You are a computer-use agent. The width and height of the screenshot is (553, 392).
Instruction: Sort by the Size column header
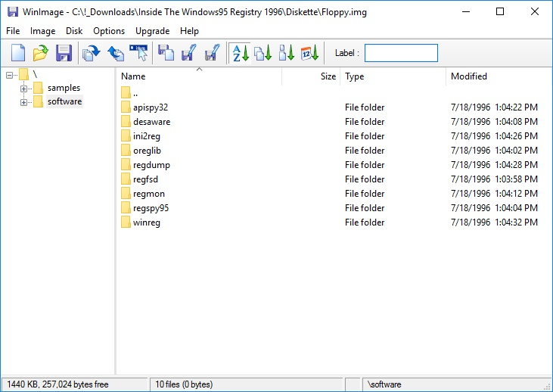(x=311, y=76)
